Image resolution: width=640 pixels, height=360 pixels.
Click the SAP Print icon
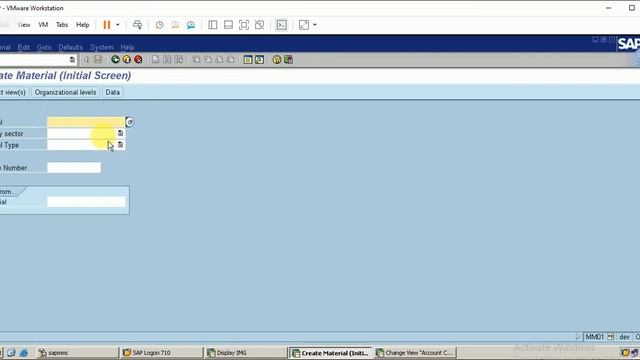click(x=156, y=60)
